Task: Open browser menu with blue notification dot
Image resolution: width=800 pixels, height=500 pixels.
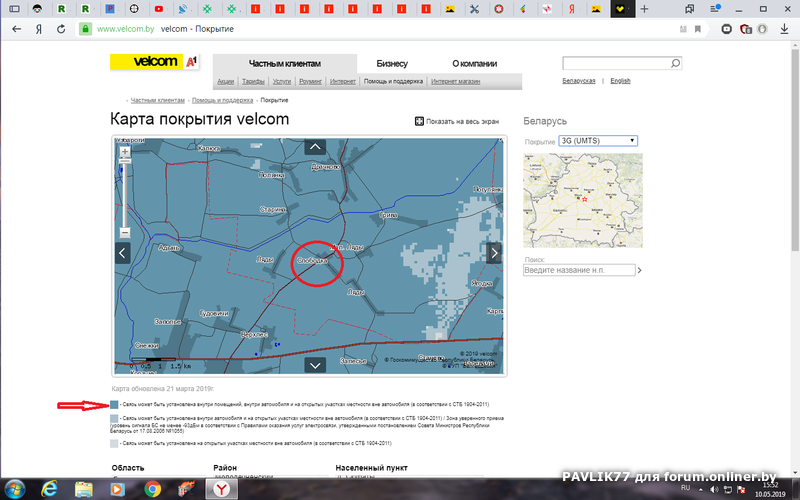Action: coord(715,9)
